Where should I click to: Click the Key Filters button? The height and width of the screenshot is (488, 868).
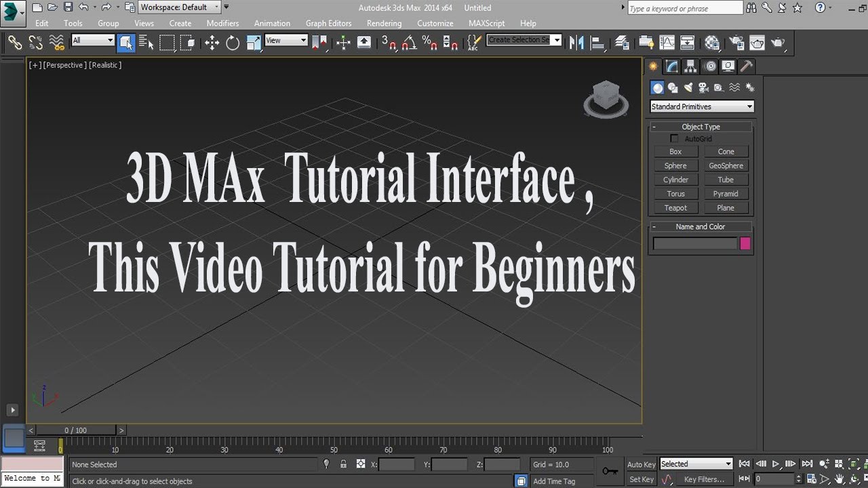[704, 479]
